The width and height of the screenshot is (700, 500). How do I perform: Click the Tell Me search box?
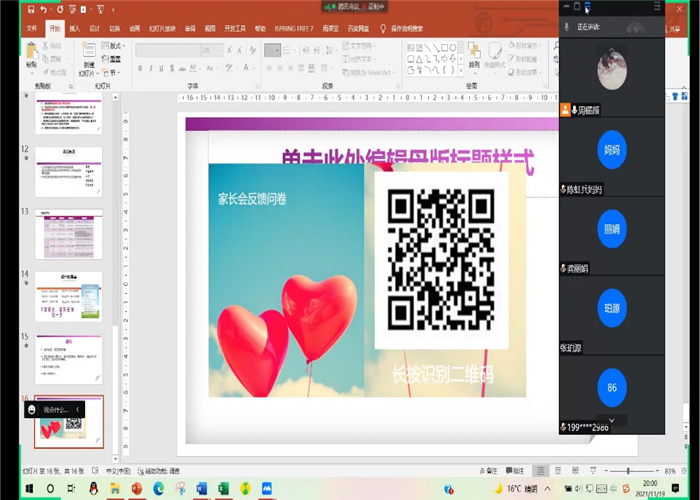(402, 29)
